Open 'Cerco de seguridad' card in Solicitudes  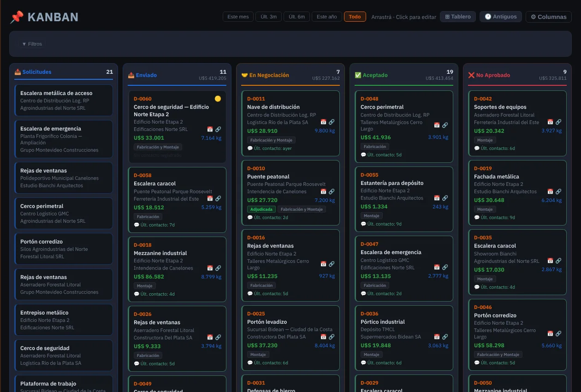click(64, 356)
